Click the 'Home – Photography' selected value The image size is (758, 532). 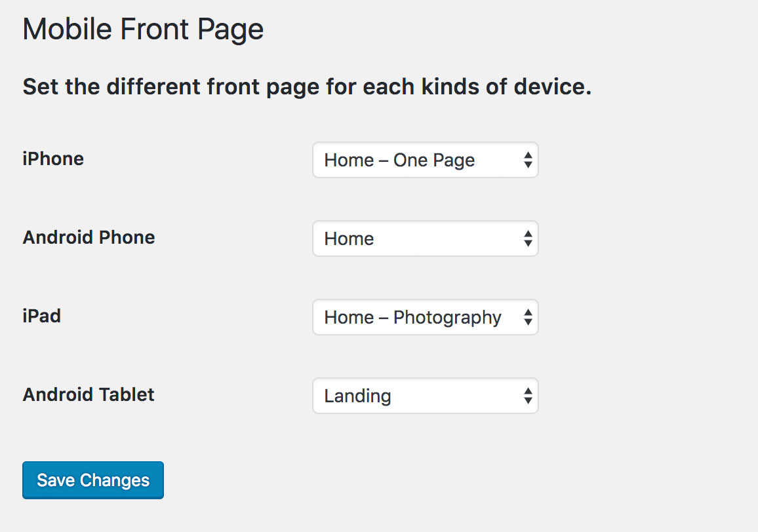412,318
